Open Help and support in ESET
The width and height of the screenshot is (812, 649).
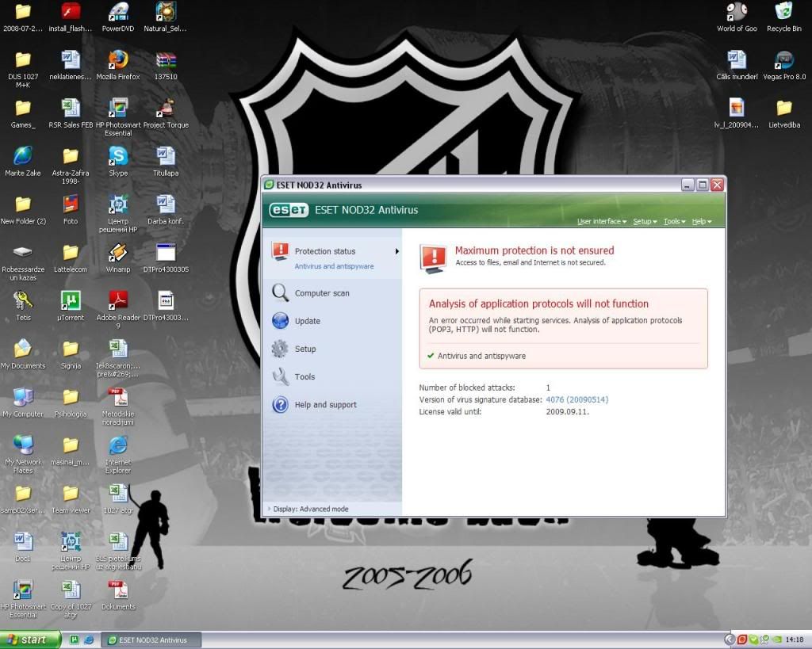click(x=325, y=405)
